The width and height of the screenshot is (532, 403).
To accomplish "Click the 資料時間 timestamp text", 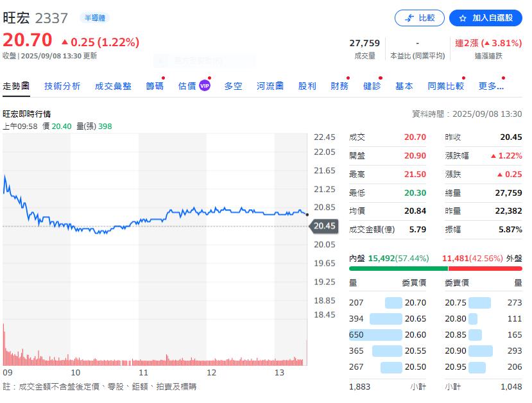I will [467, 114].
